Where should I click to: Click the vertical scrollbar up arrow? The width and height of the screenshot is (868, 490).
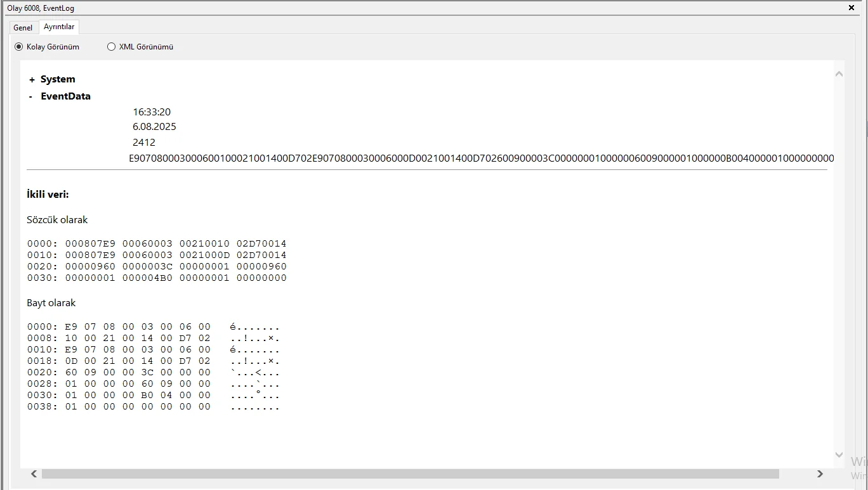tap(839, 74)
